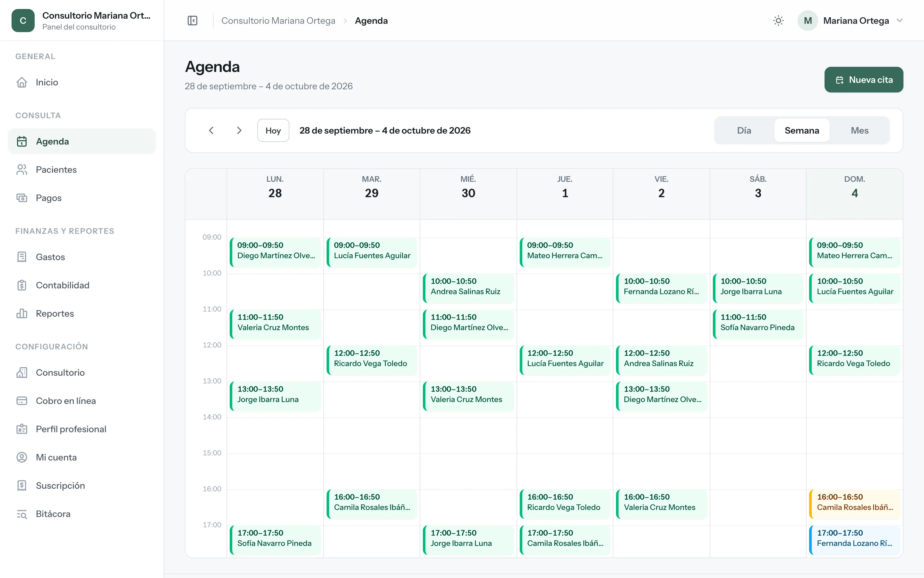Switch to the Día view tab

744,130
